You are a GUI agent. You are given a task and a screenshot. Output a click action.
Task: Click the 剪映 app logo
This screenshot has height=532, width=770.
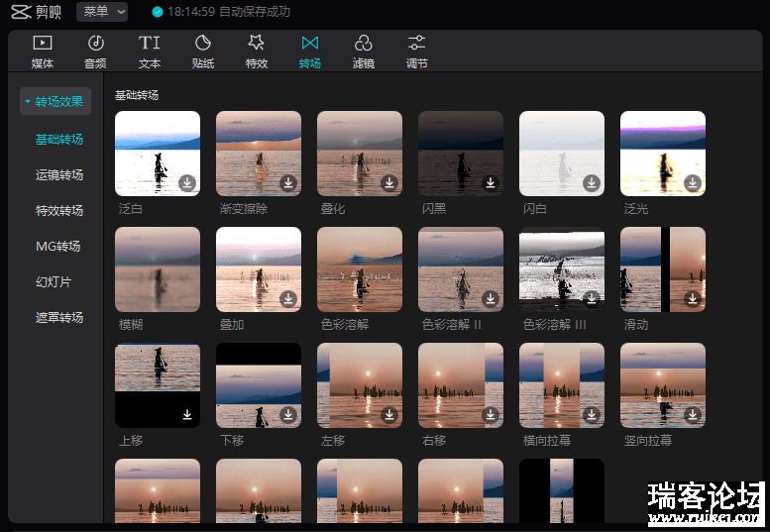coord(36,12)
